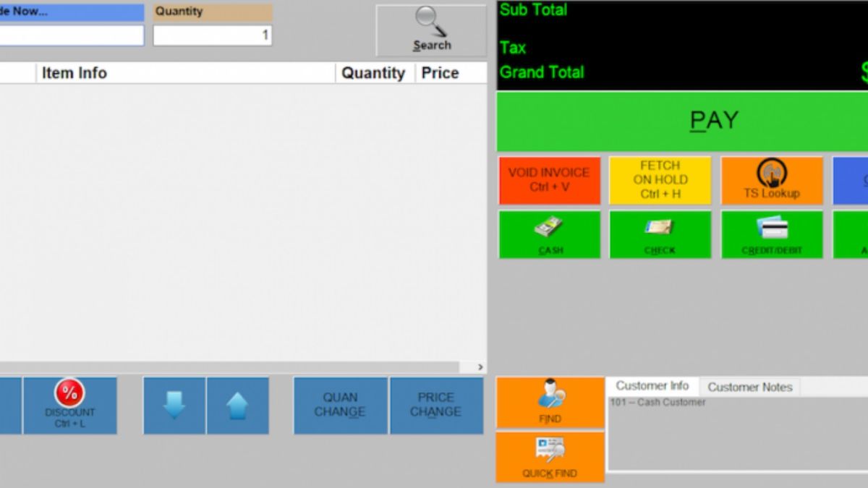
Task: Click PRICE CHANGE to adjust price
Action: [437, 405]
